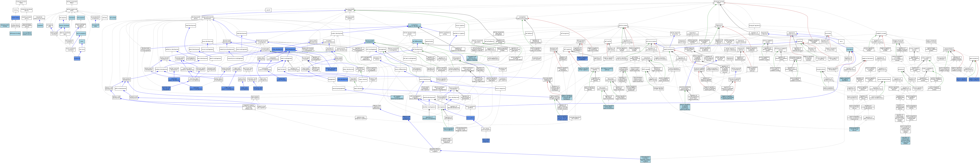This screenshot has width=980, height=163.
Task: Click the 'tube development' node
Action: point(242,34)
